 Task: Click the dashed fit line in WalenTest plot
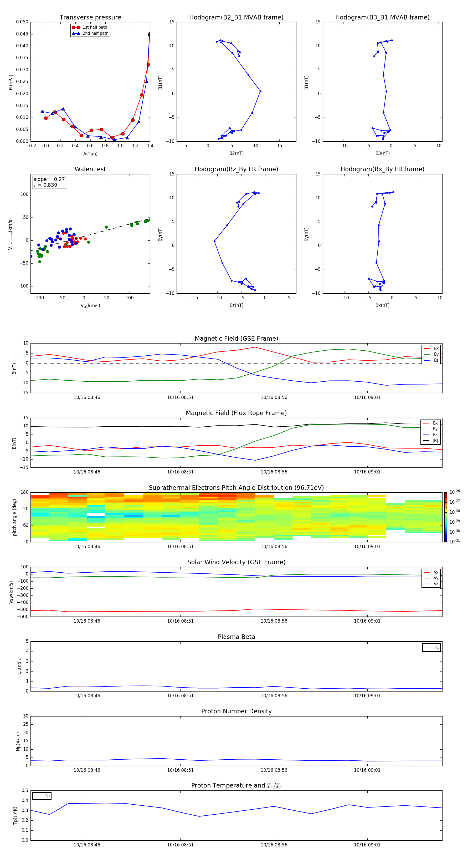[90, 235]
